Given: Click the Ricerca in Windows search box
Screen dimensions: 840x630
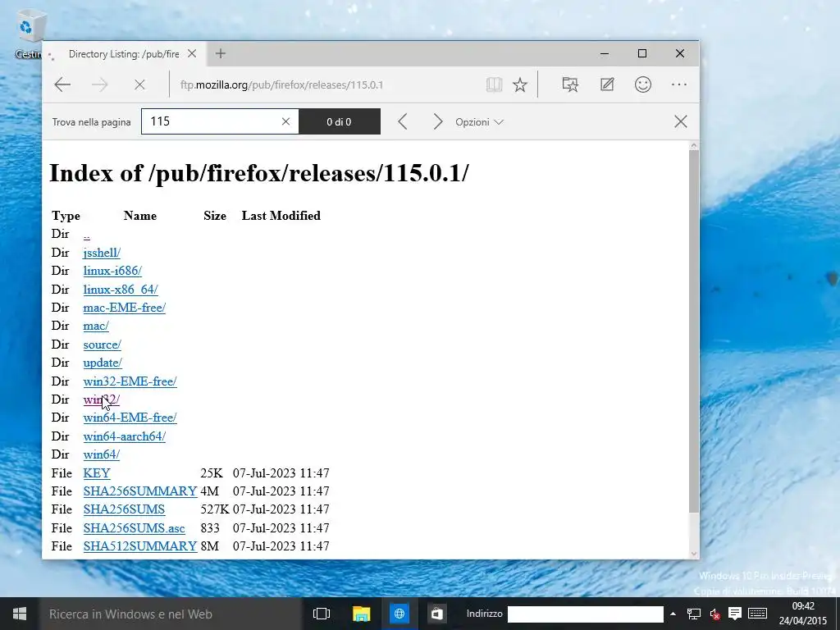Looking at the screenshot, I should click(171, 614).
